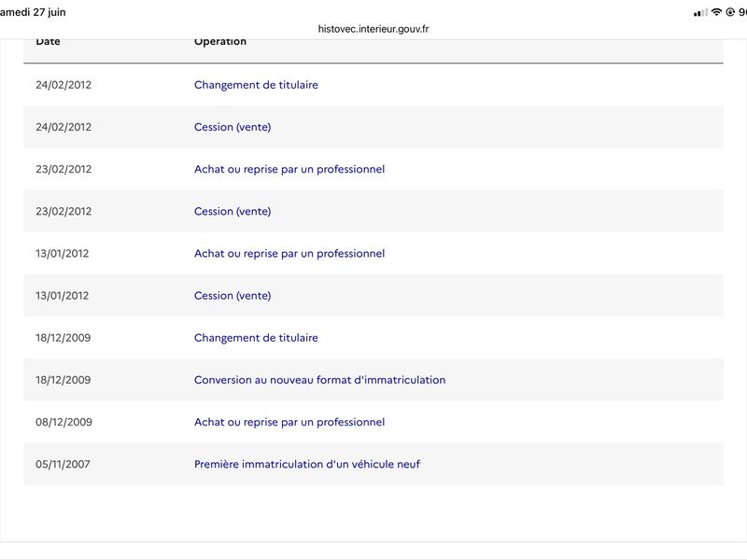747x560 pixels.
Task: Select the histovec.interieur.gouv.fr address bar
Action: pos(373,29)
